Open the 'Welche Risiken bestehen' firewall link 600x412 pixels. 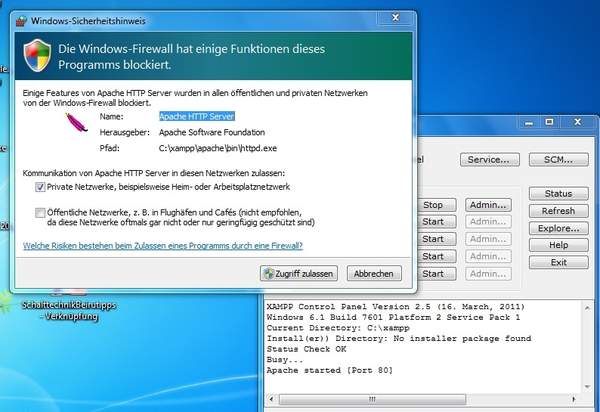click(163, 245)
